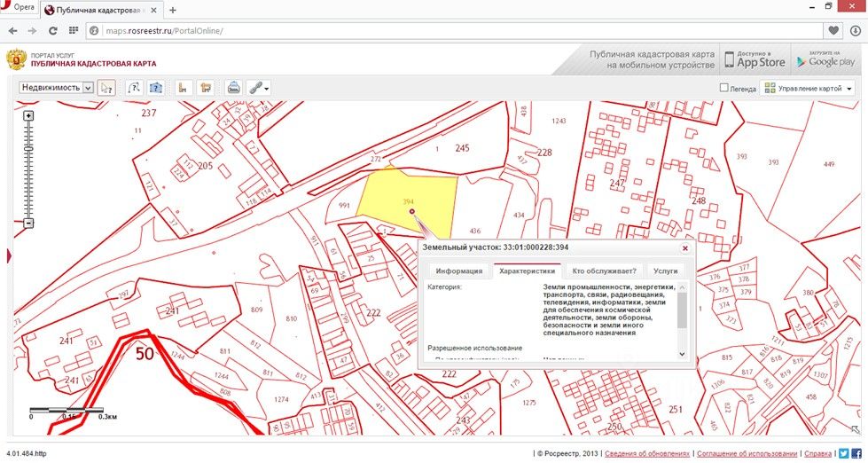Screen dimensions: 868x463
Task: Select the identify-object cursor tool
Action: pos(106,88)
